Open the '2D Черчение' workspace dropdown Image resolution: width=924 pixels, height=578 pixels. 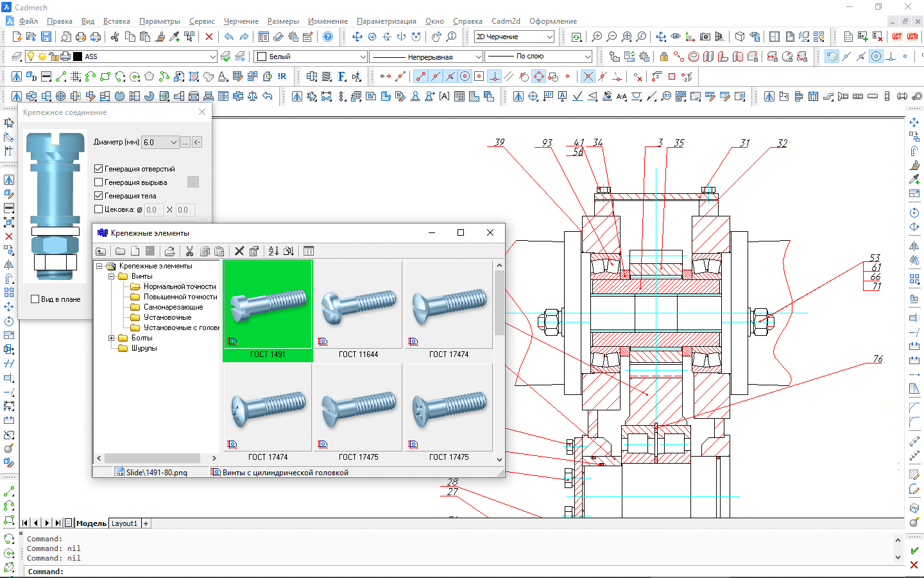(x=549, y=37)
